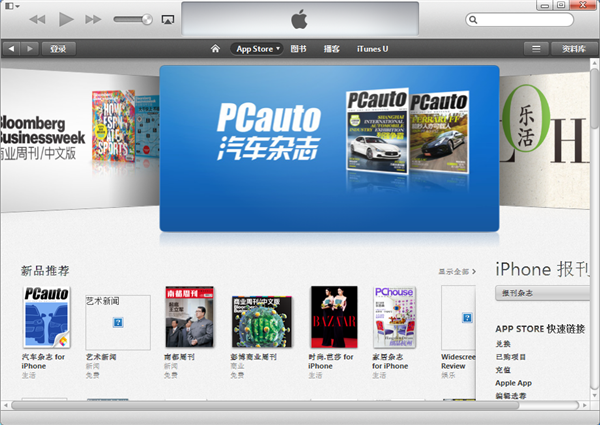
Task: Click the 彭博商业周刊 title link
Action: 253,357
